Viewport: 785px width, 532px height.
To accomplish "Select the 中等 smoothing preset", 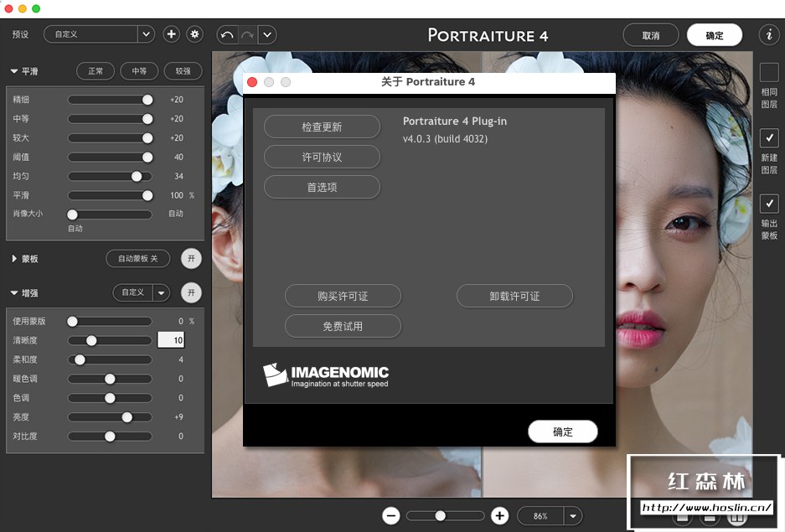I will coord(139,71).
